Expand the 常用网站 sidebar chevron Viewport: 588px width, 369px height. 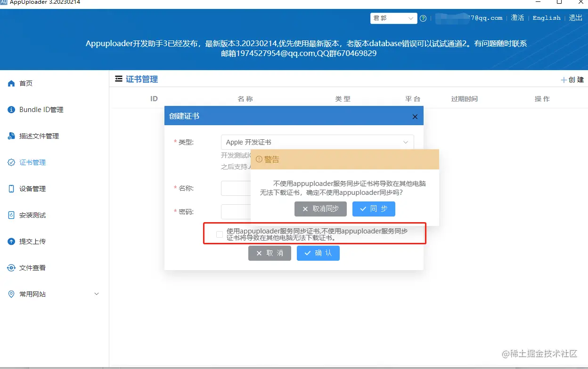point(97,294)
